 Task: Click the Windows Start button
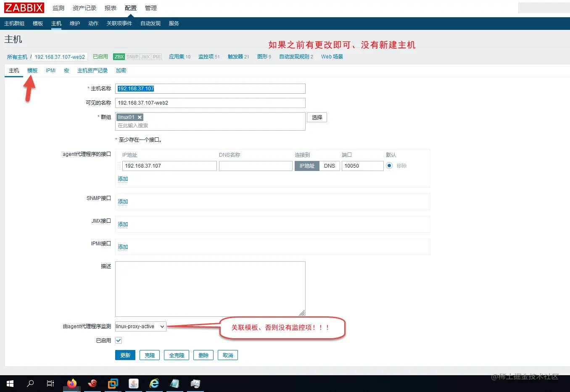click(9, 383)
